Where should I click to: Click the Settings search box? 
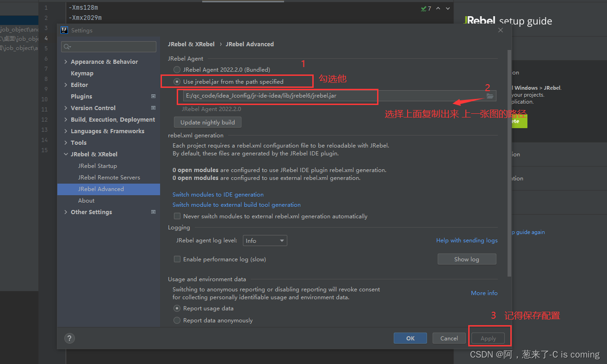coord(109,47)
